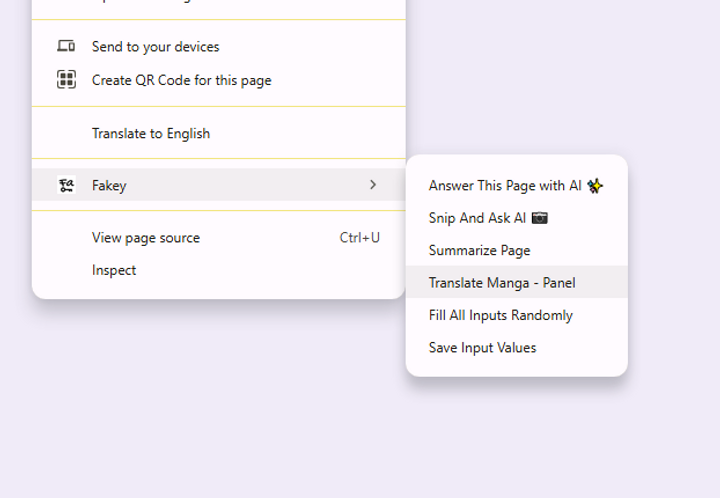Click the sparkle icon beside Answer with AI
The width and height of the screenshot is (720, 498).
coord(595,185)
